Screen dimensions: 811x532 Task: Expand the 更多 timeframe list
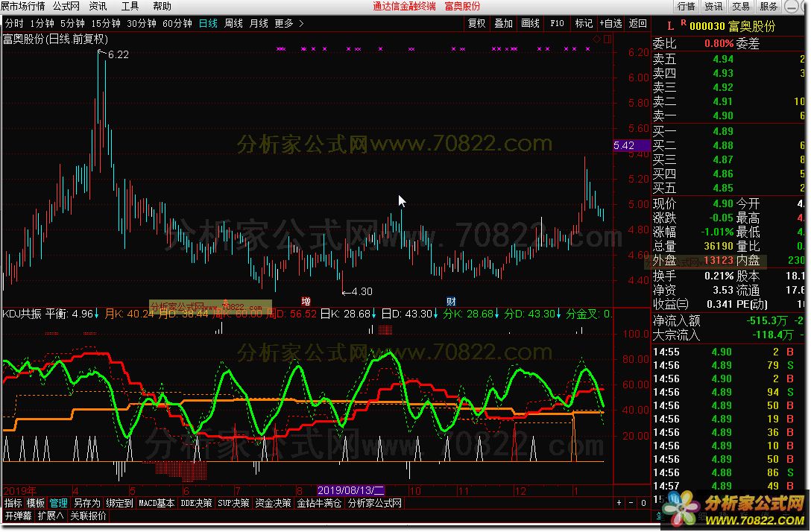[x=288, y=23]
